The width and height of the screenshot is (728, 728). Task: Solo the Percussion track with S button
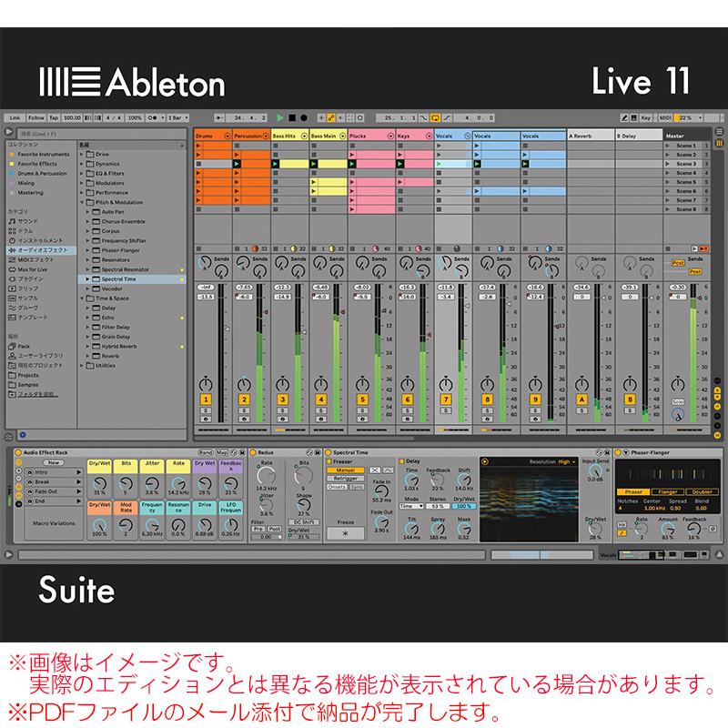pos(244,410)
